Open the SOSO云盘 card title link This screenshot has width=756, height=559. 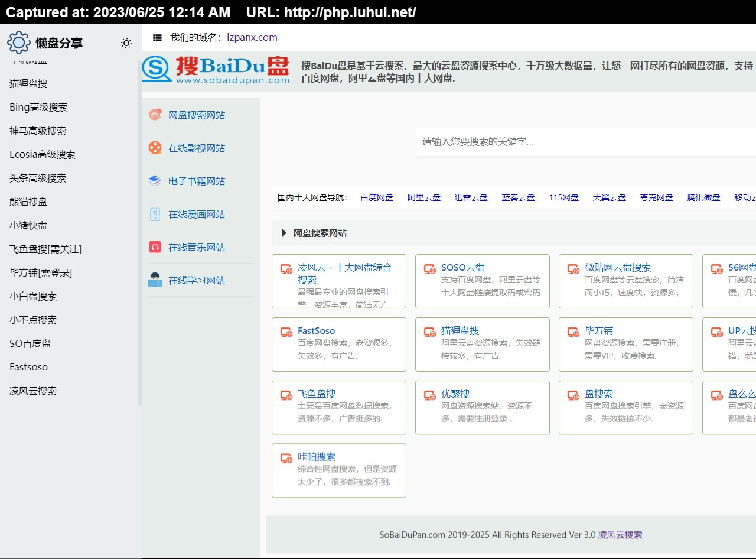(463, 268)
